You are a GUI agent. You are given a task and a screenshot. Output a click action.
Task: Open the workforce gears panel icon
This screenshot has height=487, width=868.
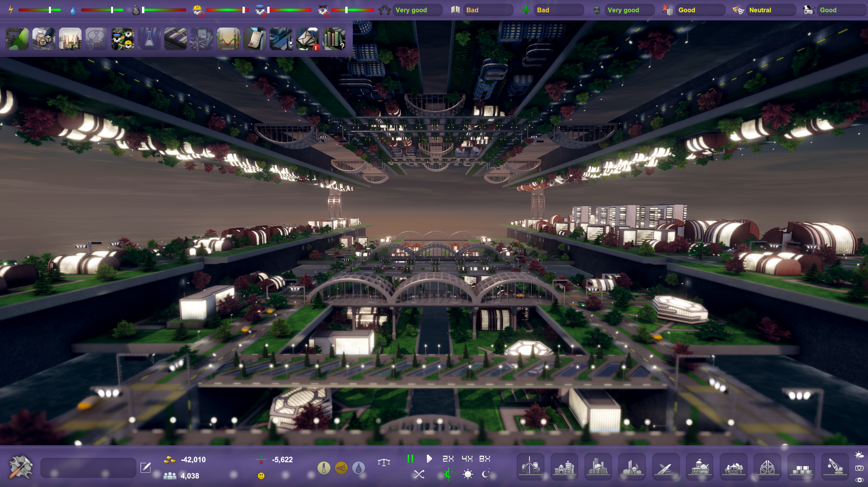click(x=123, y=39)
